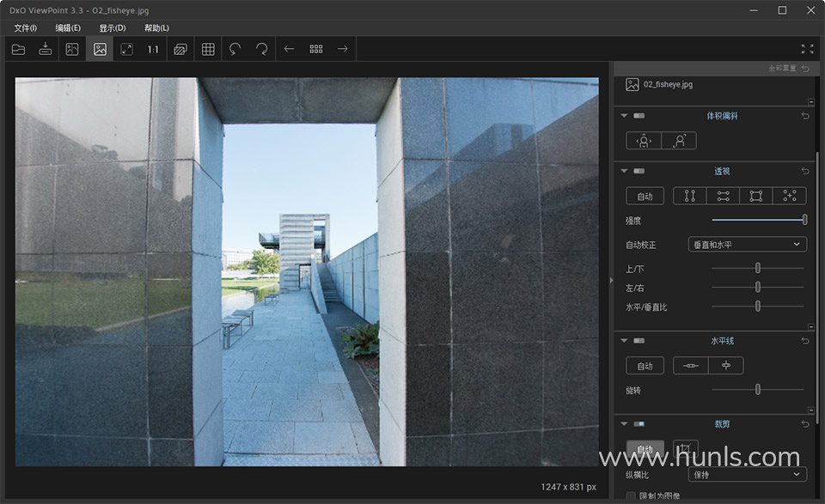The height and width of the screenshot is (504, 825).
Task: Toggle the 水平线 panel enable switch
Action: (x=639, y=341)
